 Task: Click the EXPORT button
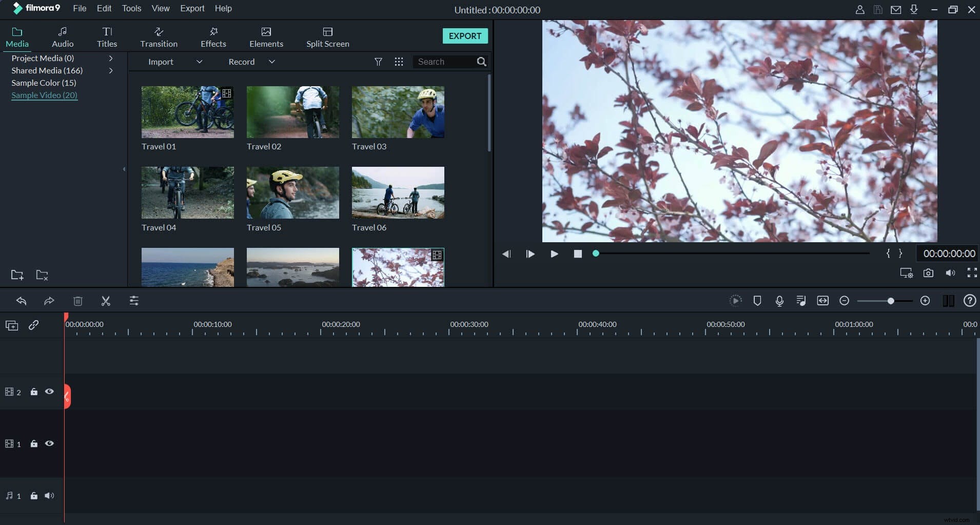[x=464, y=36]
